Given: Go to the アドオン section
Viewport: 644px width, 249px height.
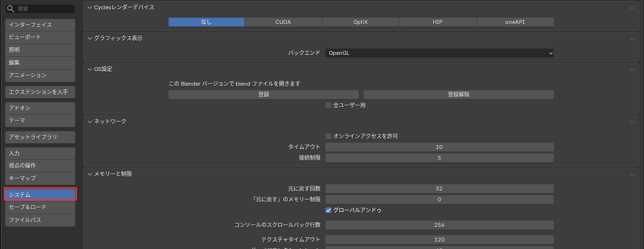Looking at the screenshot, I should (x=40, y=108).
